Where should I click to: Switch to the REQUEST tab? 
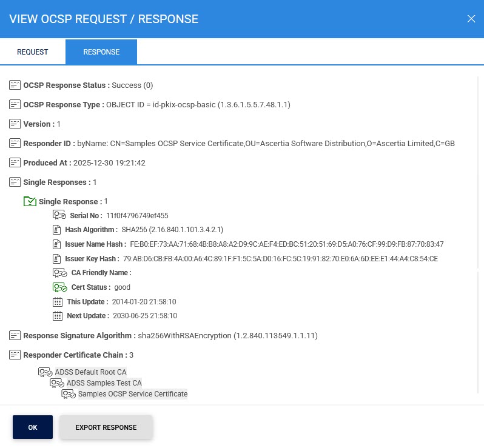pos(33,52)
